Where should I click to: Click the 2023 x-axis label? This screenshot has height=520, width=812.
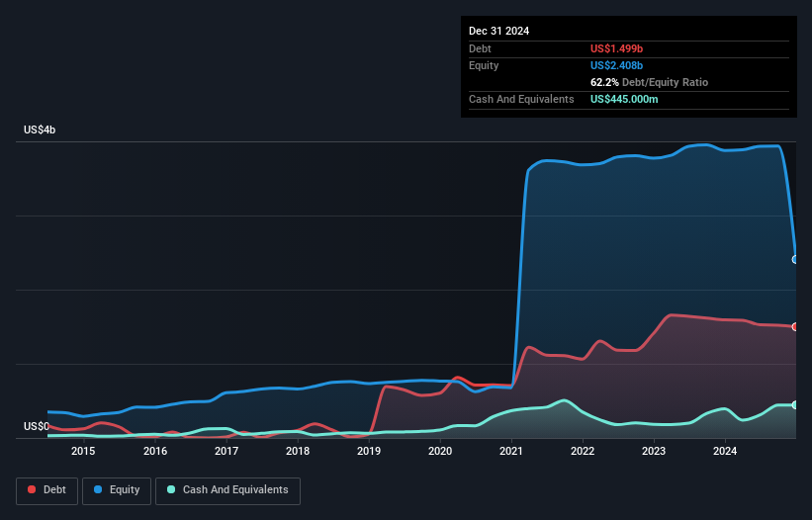[x=654, y=451]
